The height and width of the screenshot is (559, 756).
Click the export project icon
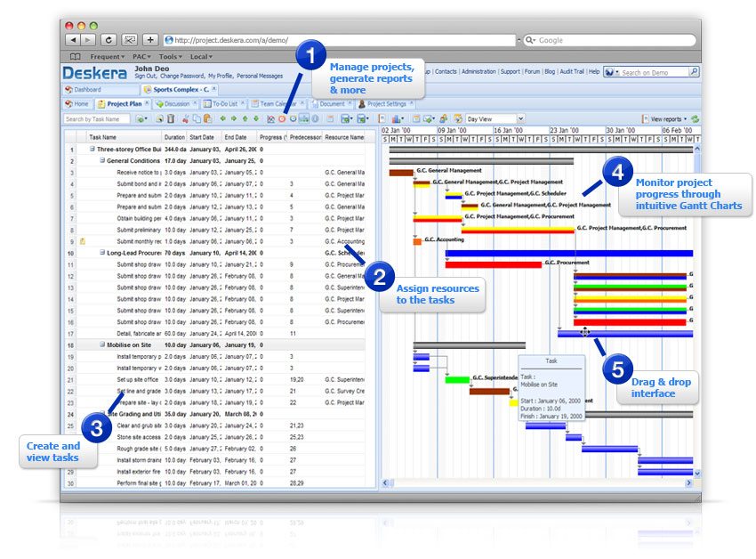point(362,118)
